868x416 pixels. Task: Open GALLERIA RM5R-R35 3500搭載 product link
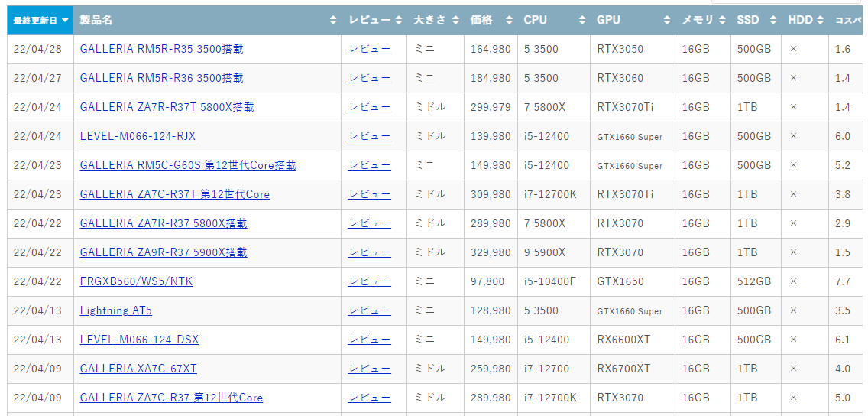point(162,49)
